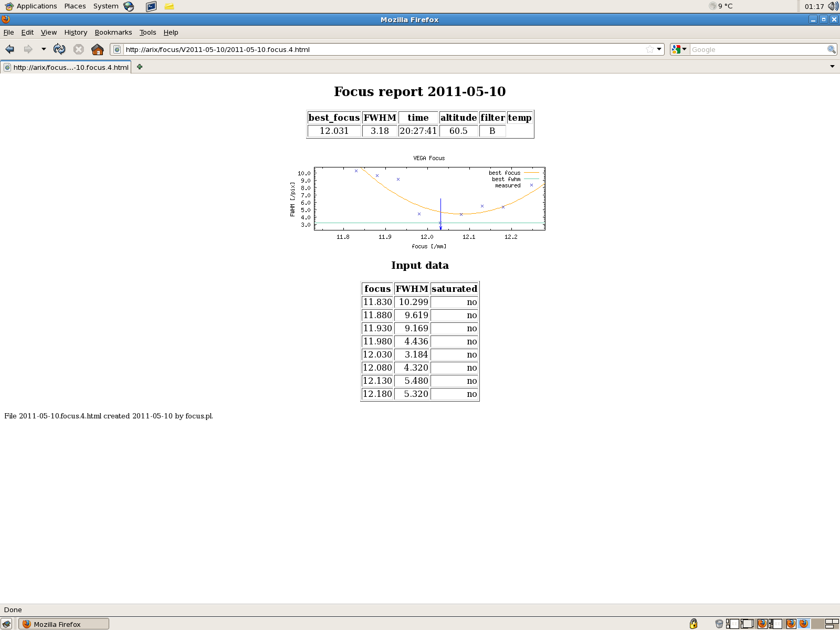
Task: Click the search magnifier icon
Action: (x=831, y=49)
